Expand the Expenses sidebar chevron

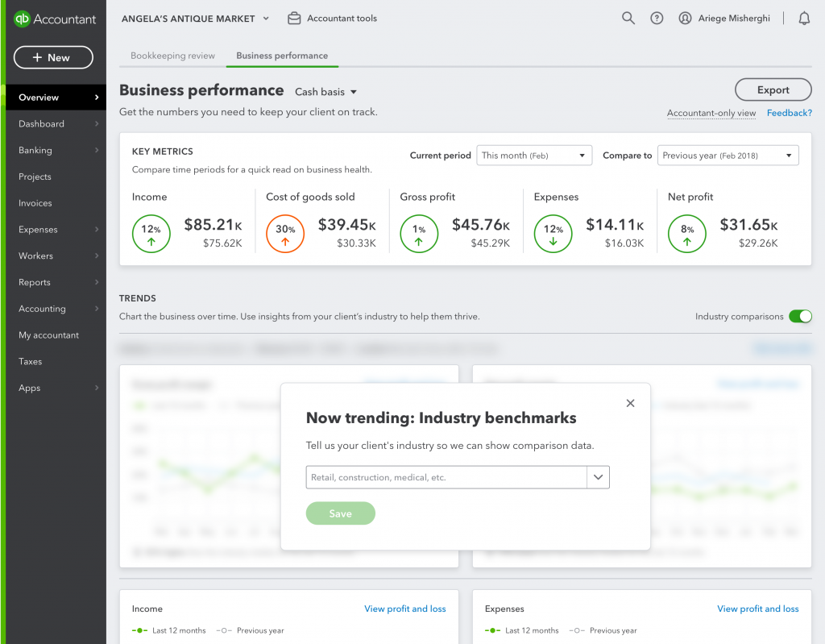click(97, 229)
